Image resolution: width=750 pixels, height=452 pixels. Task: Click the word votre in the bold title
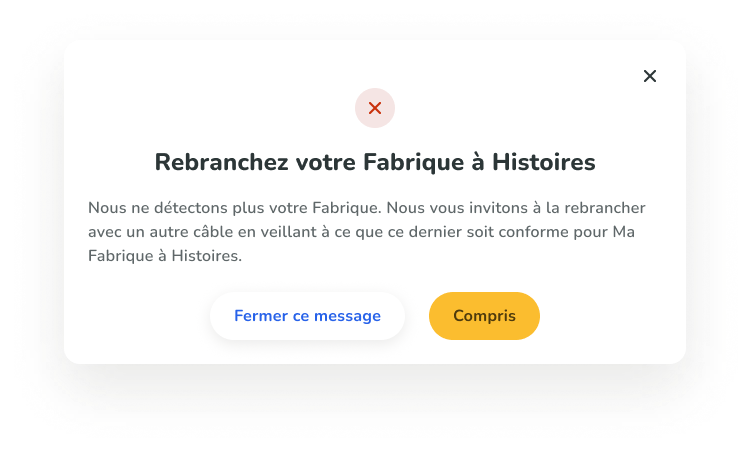[326, 163]
